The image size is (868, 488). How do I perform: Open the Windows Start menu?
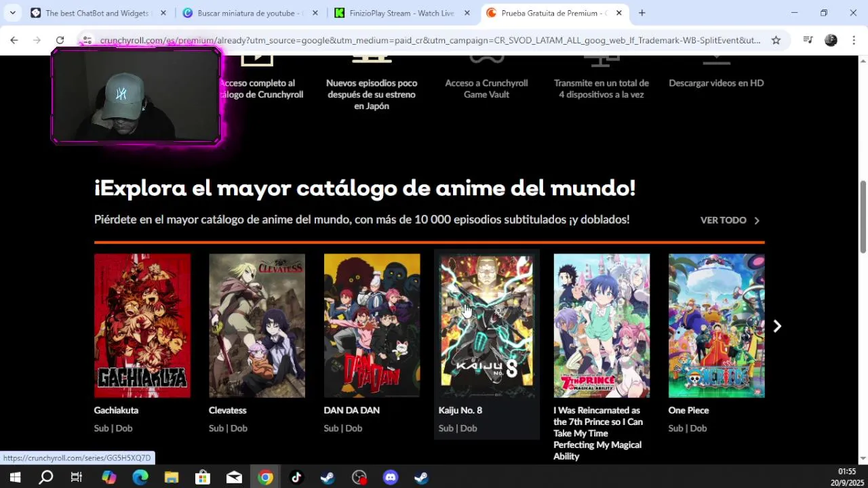[x=14, y=478]
